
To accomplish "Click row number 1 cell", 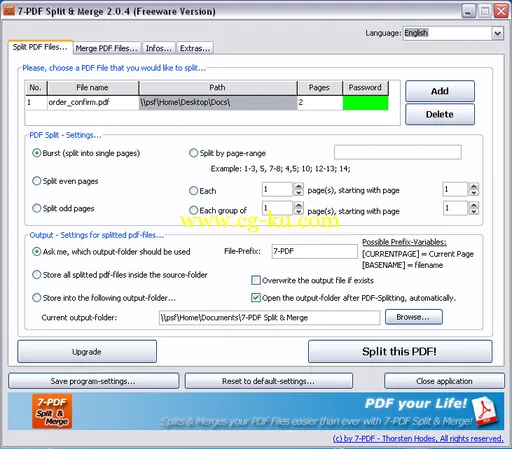I will [x=36, y=103].
